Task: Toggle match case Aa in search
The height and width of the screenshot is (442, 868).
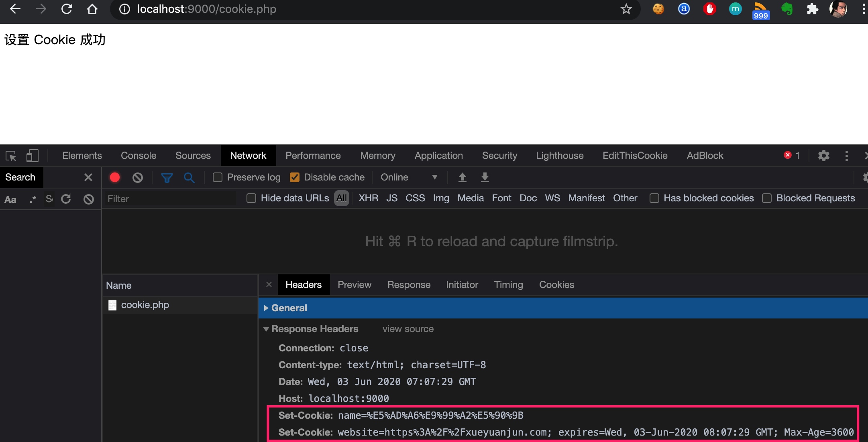Action: click(x=10, y=199)
